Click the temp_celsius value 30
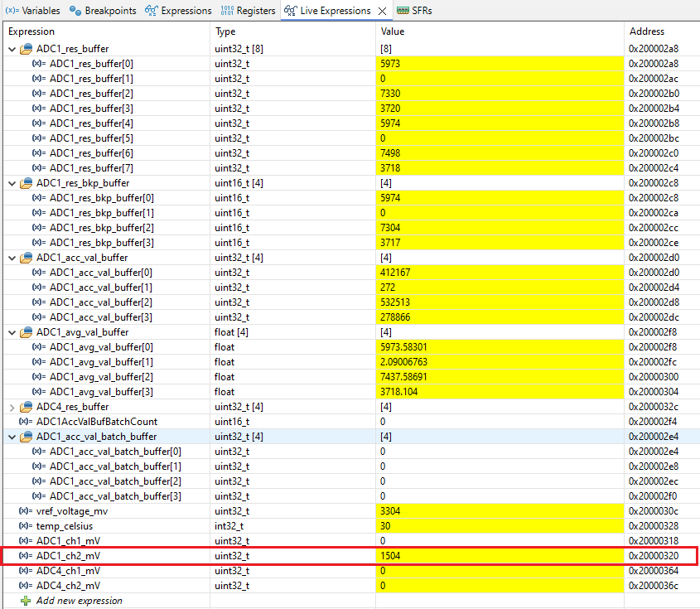 coord(385,526)
